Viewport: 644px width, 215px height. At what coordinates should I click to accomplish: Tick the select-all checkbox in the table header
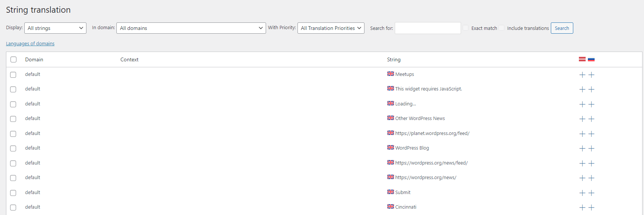13,59
